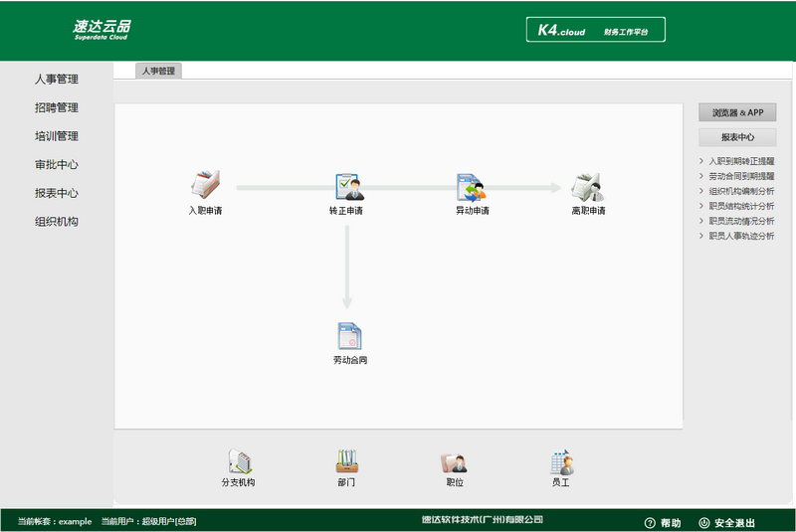Click the 浏览器 & APP button

[737, 113]
